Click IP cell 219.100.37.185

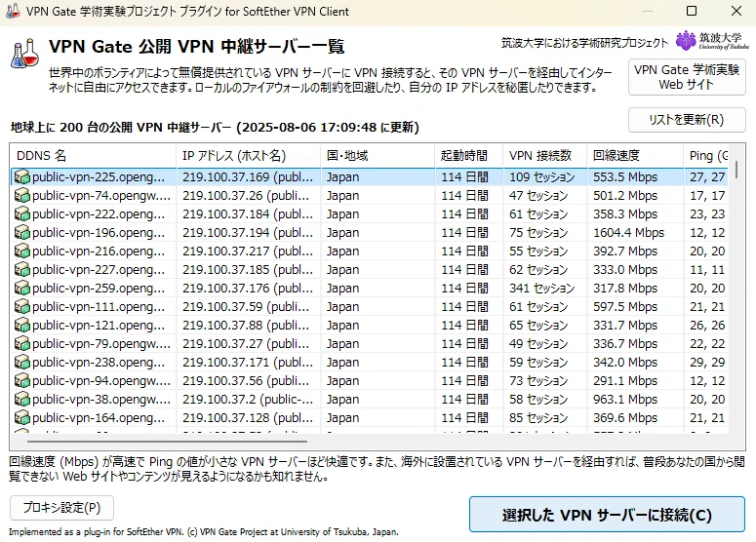248,270
